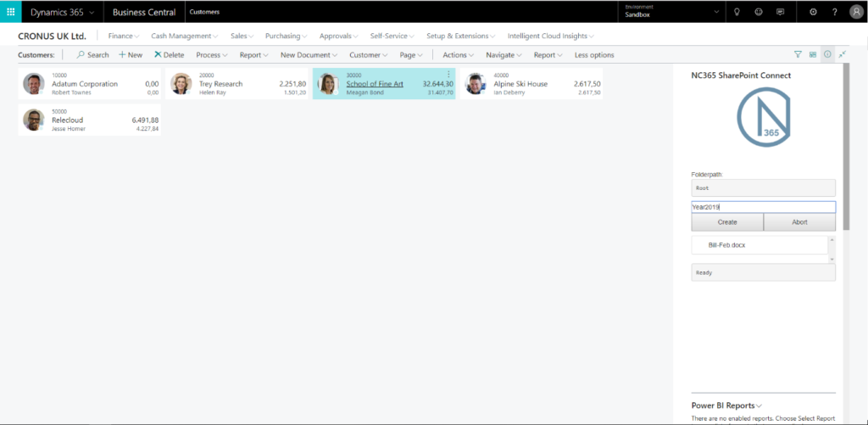Image resolution: width=868 pixels, height=425 pixels.
Task: Click the 32.644,30 balance on School of Fine Art
Action: pos(438,84)
